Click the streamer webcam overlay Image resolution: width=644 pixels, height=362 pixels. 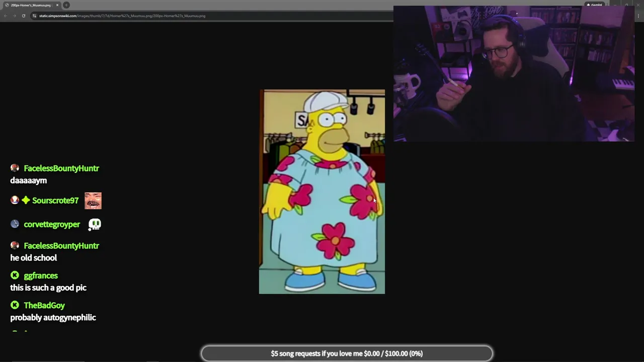[514, 73]
